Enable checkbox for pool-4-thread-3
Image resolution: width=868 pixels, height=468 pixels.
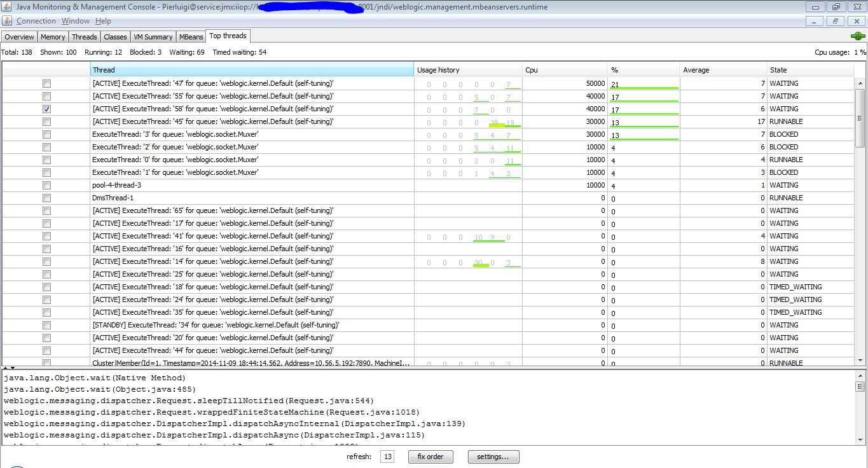(46, 185)
